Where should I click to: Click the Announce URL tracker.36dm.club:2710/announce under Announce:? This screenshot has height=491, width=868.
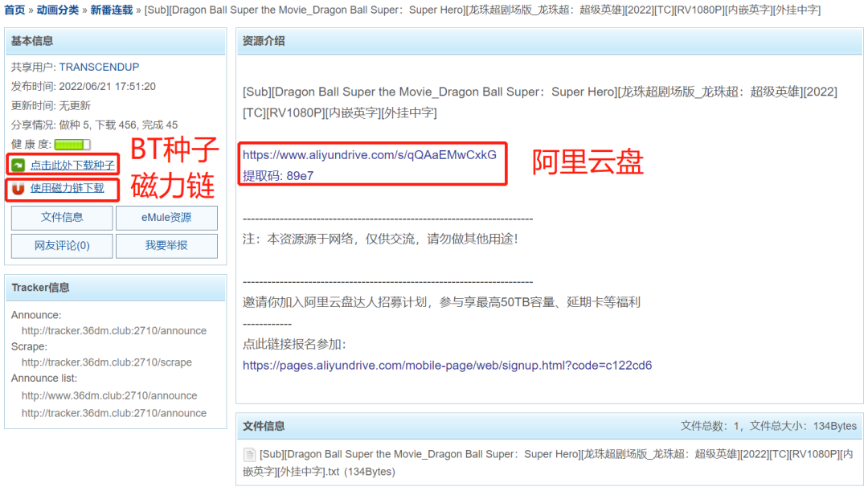click(x=114, y=331)
